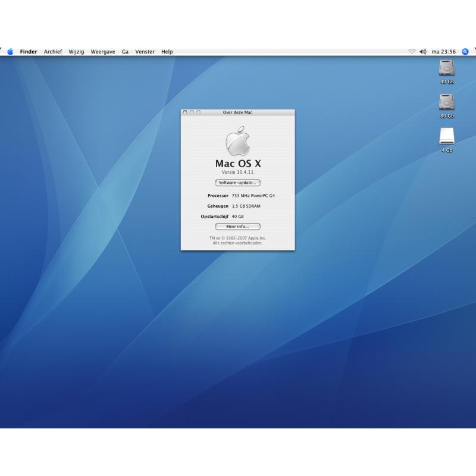Open the Wijzig menu
The width and height of the screenshot is (476, 476).
[x=76, y=52]
